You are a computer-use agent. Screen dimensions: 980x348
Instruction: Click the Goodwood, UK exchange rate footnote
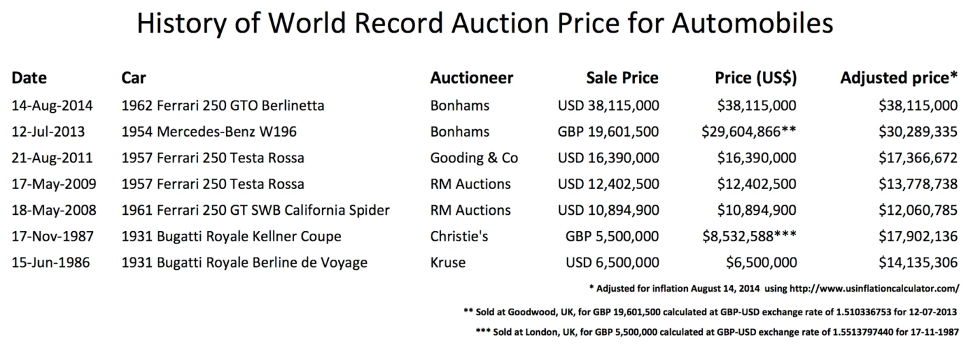(710, 312)
